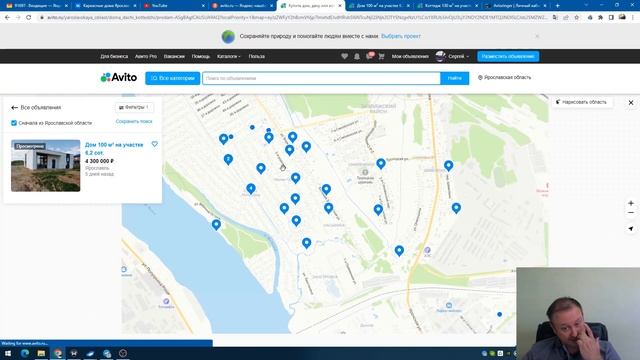The width and height of the screenshot is (640, 360).
Task: Open Вакансии menu item
Action: point(174,56)
